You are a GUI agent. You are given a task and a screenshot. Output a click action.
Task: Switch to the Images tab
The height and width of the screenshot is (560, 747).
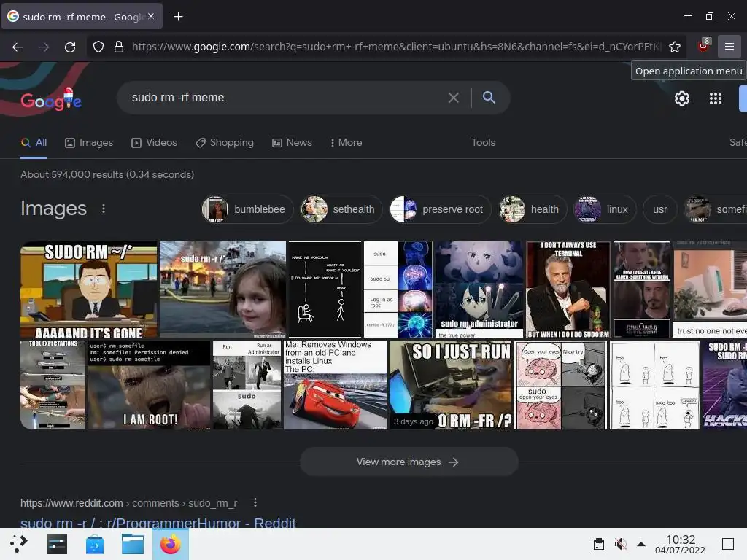click(89, 142)
